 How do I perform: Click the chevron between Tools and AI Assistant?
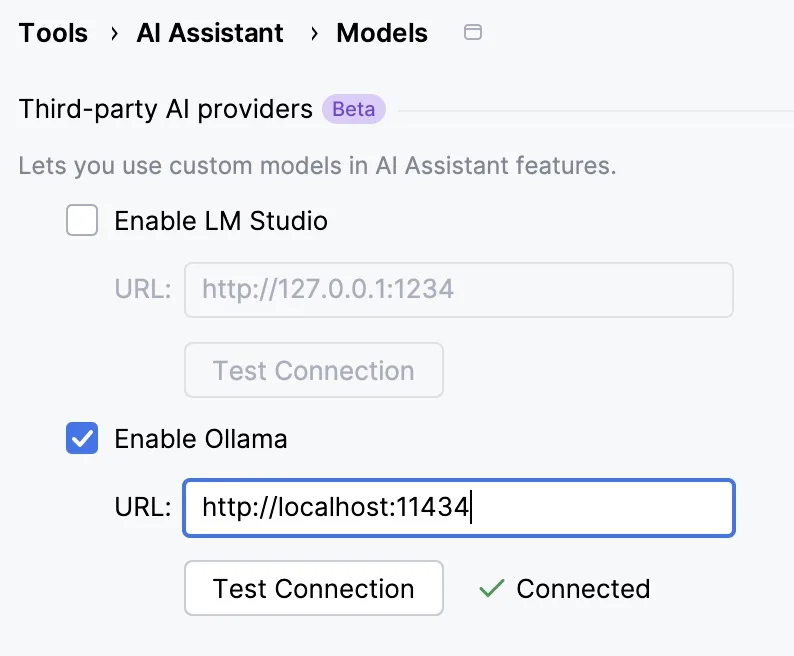click(112, 33)
